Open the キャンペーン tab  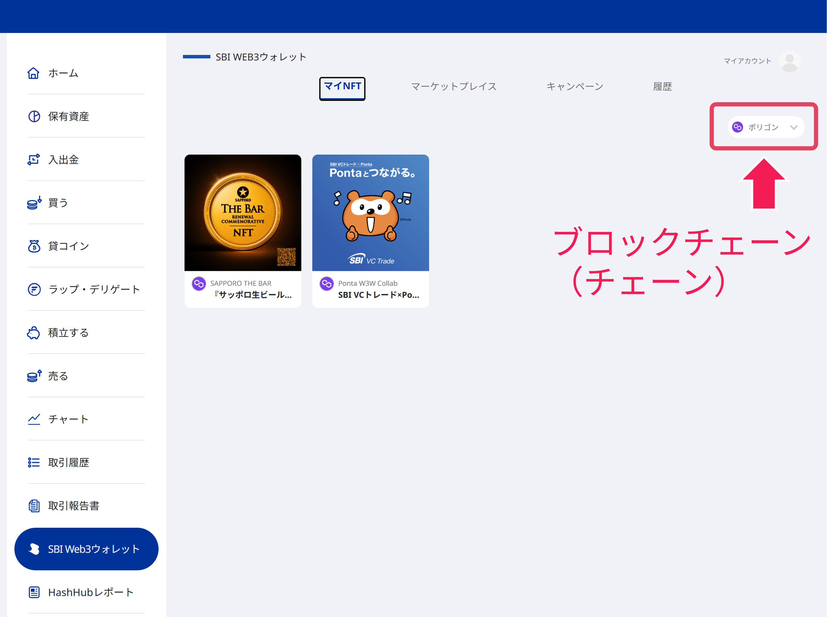pyautogui.click(x=575, y=87)
